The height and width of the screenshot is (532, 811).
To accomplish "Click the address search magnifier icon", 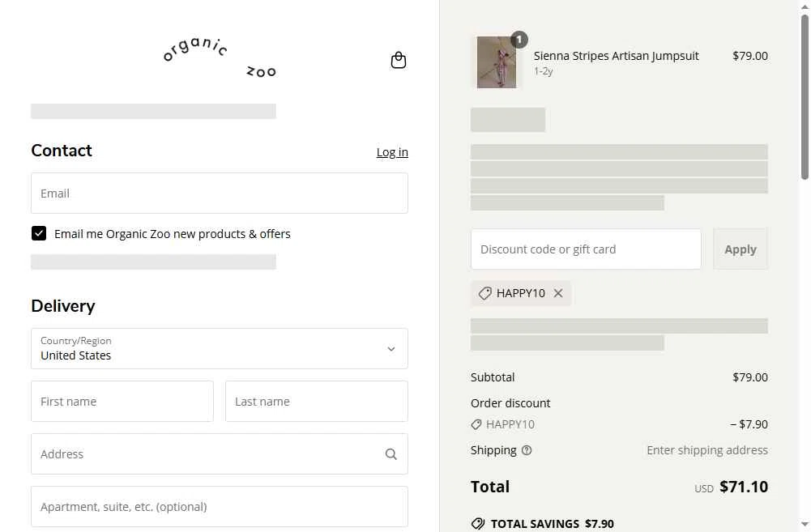I will (391, 454).
